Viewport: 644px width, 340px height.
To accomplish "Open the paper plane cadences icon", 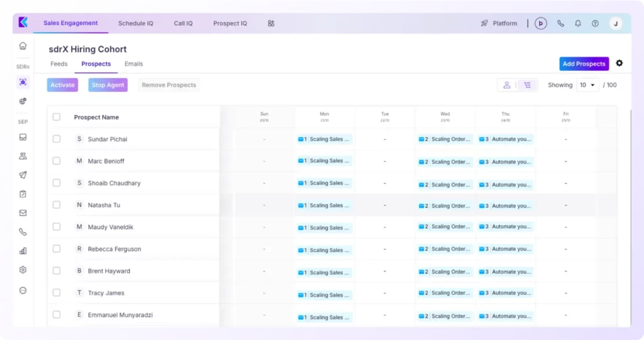I will [23, 175].
